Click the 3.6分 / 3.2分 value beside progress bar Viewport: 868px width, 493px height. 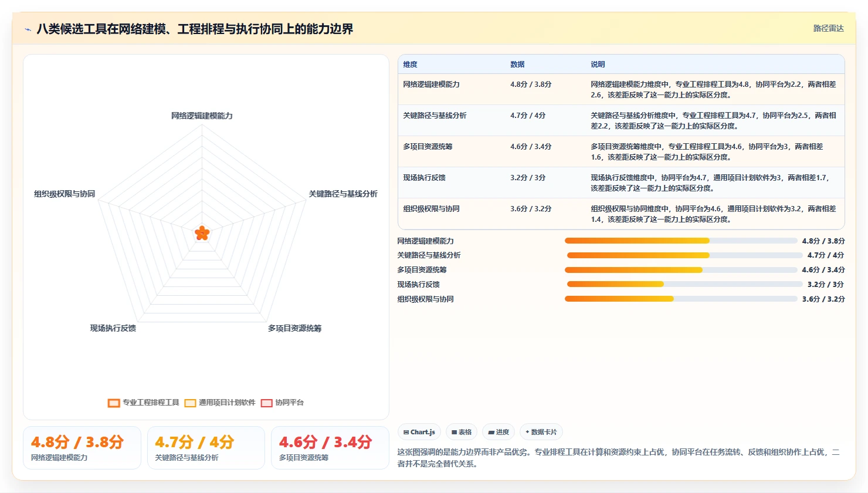coord(823,299)
